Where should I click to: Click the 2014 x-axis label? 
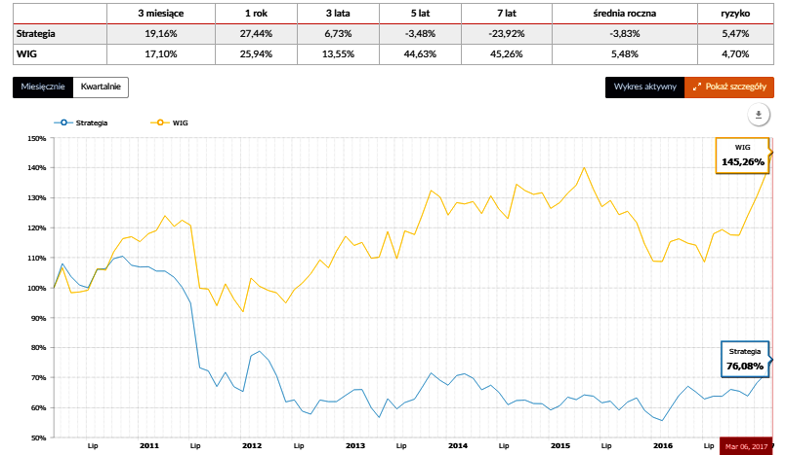tap(458, 445)
